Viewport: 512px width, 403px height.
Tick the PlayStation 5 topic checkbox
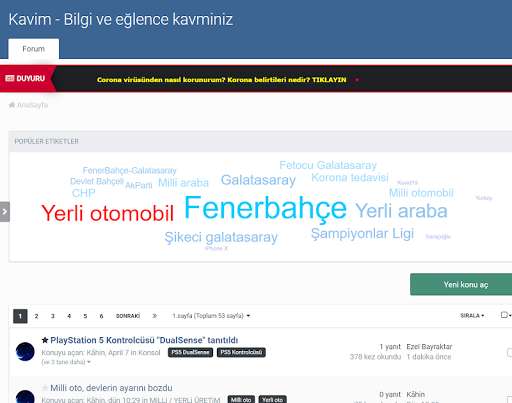point(509,352)
